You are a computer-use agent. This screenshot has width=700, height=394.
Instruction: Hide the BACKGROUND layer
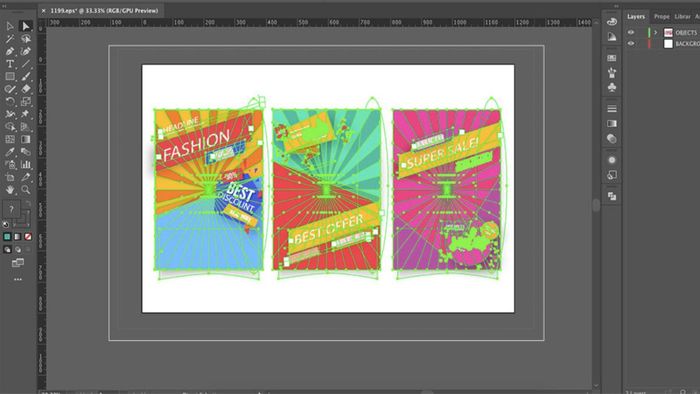(x=631, y=43)
